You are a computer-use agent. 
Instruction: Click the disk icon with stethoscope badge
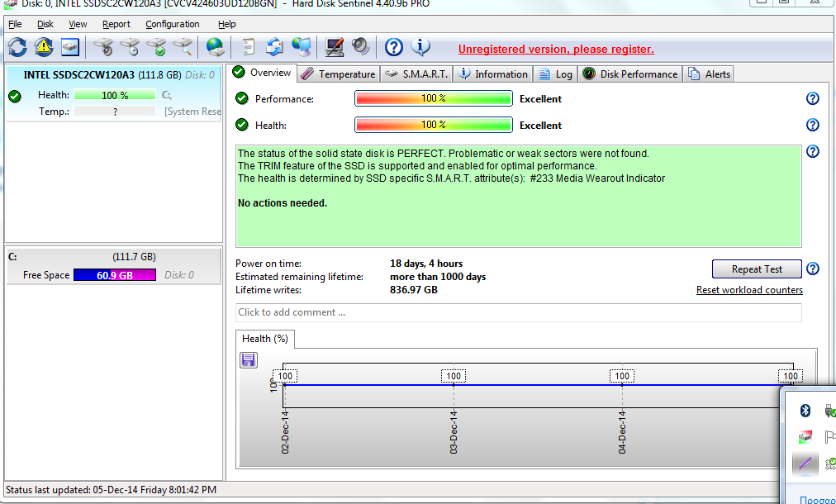tap(103, 47)
